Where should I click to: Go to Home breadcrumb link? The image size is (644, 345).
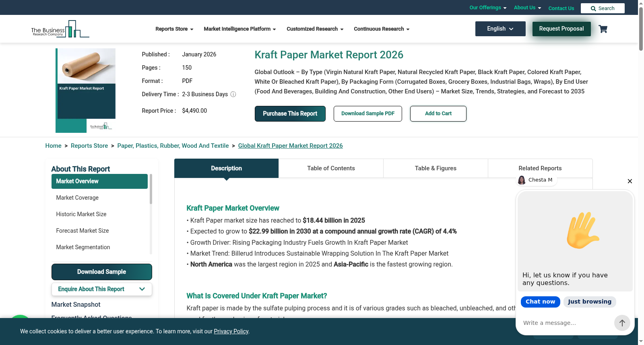tap(53, 146)
